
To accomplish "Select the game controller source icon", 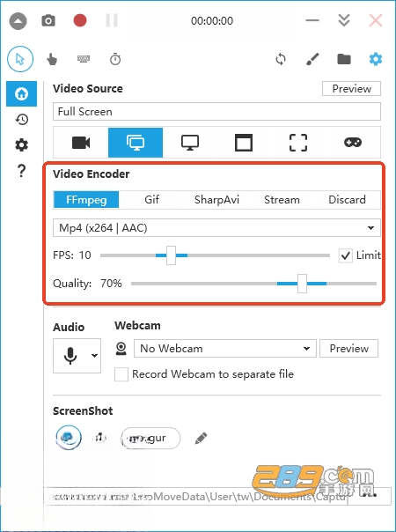I will click(x=353, y=143).
